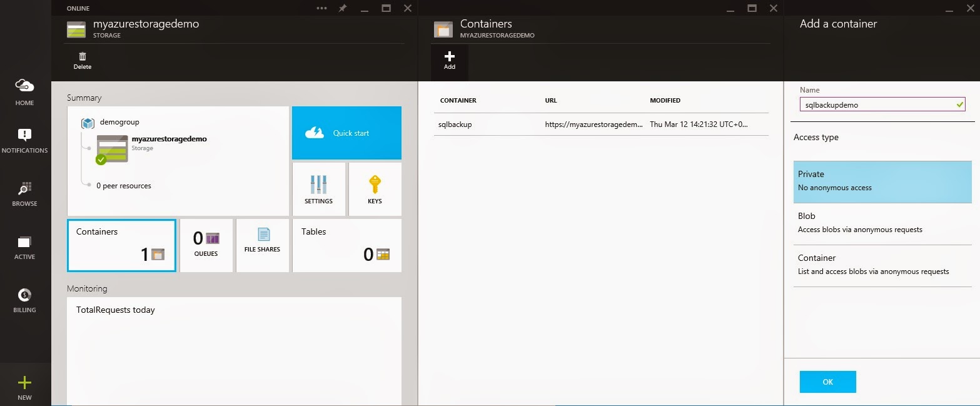This screenshot has height=406, width=980.
Task: Click the OK button
Action: point(827,382)
